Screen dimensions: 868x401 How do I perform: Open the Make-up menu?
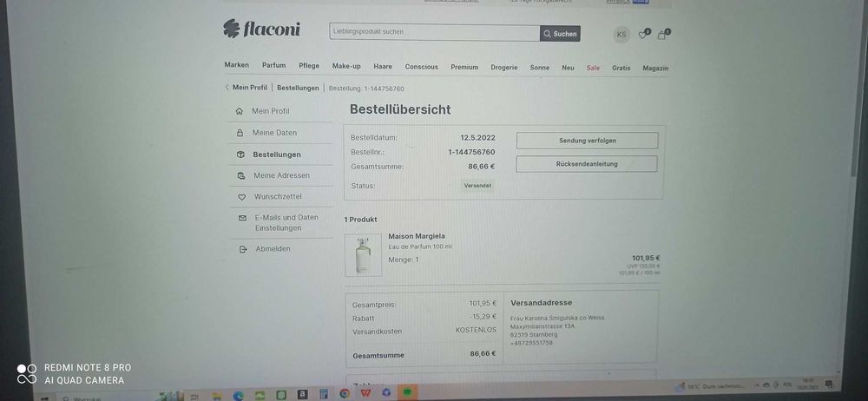click(x=346, y=66)
